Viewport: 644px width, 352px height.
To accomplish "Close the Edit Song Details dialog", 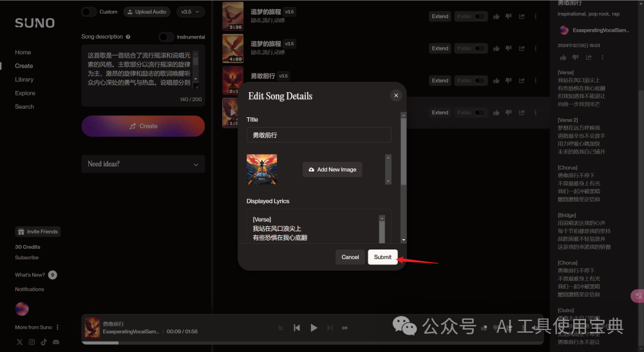I will tap(396, 95).
